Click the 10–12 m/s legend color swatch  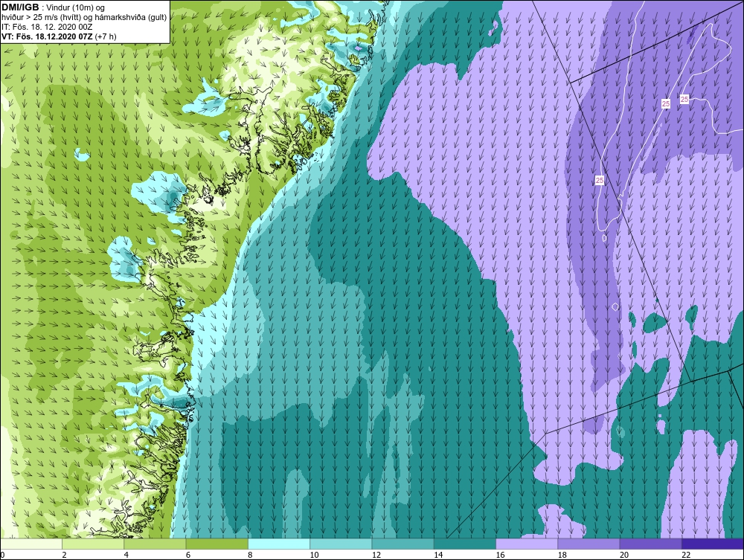click(x=341, y=544)
